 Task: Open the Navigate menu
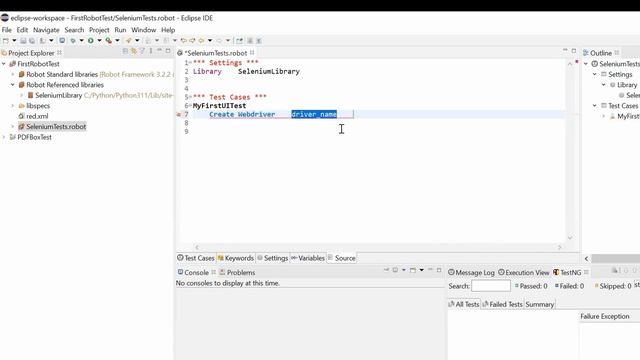(46, 30)
